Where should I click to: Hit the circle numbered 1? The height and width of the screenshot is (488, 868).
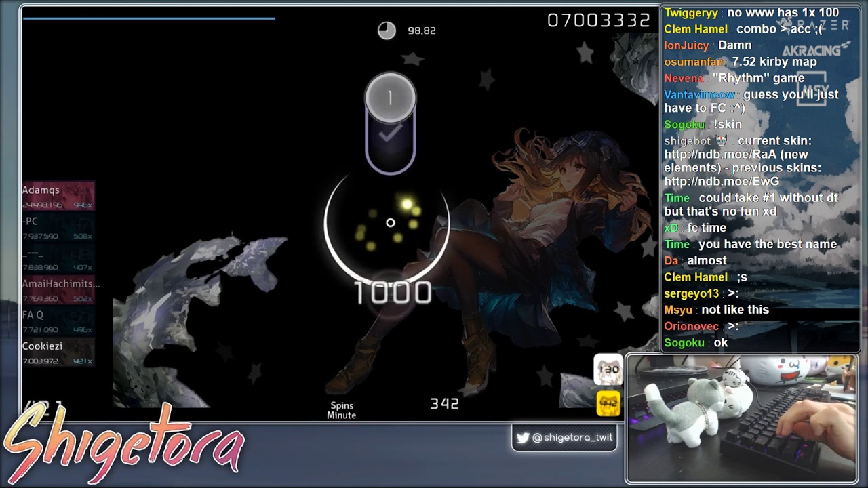click(x=390, y=98)
